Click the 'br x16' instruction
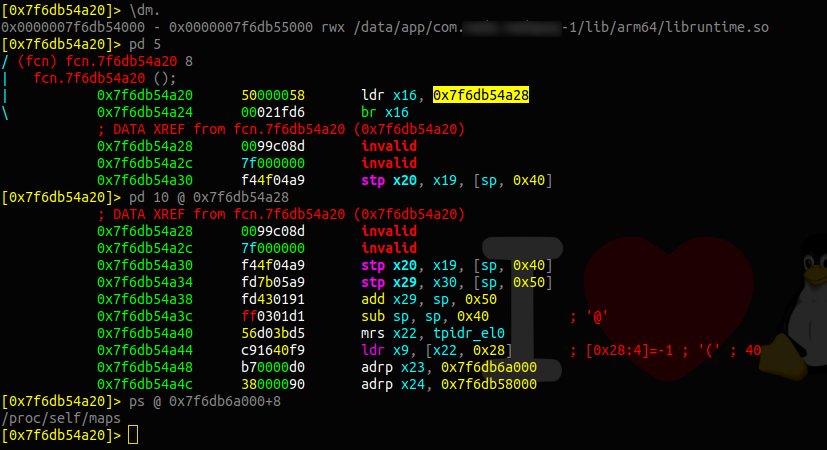 click(384, 112)
